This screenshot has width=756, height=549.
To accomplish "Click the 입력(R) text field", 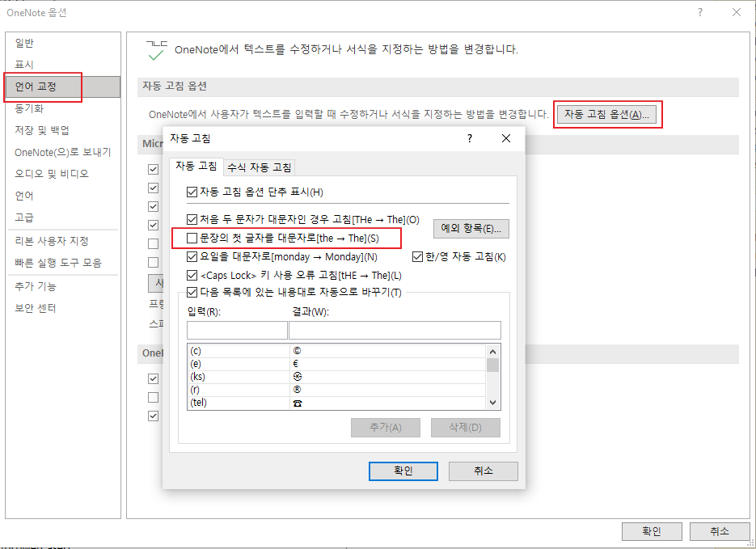I will (237, 330).
